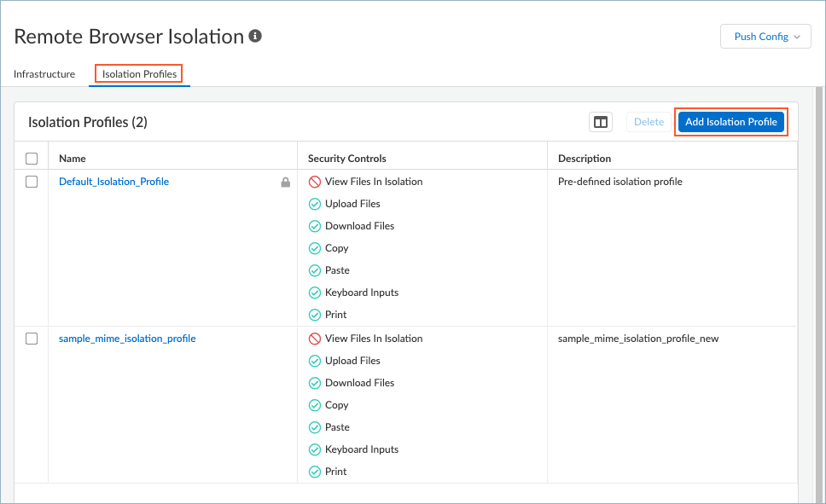Toggle the select-all checkbox in table header
This screenshot has width=826, height=504.
click(x=32, y=159)
